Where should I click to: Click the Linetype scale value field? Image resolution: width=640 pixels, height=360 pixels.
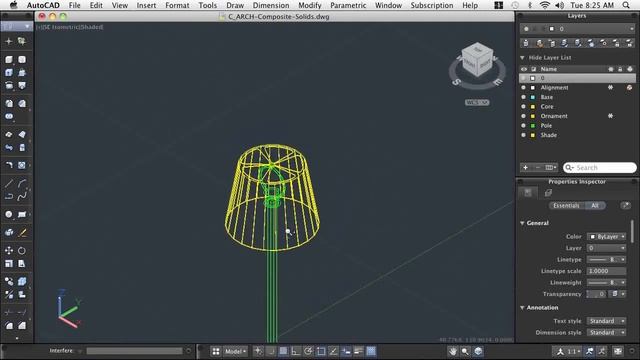607,271
